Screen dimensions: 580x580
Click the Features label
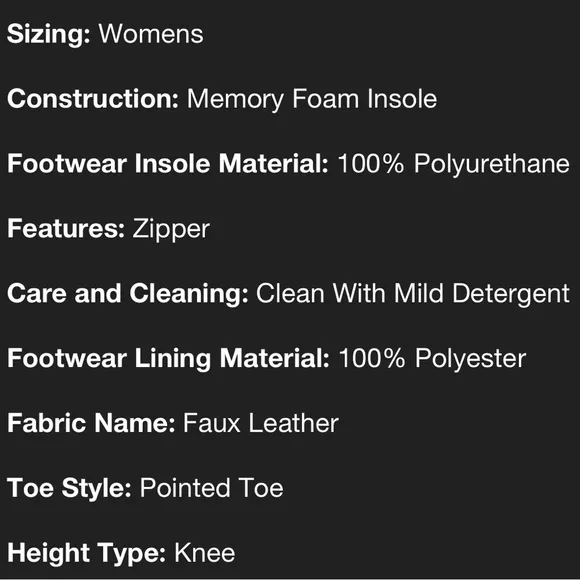(x=66, y=229)
